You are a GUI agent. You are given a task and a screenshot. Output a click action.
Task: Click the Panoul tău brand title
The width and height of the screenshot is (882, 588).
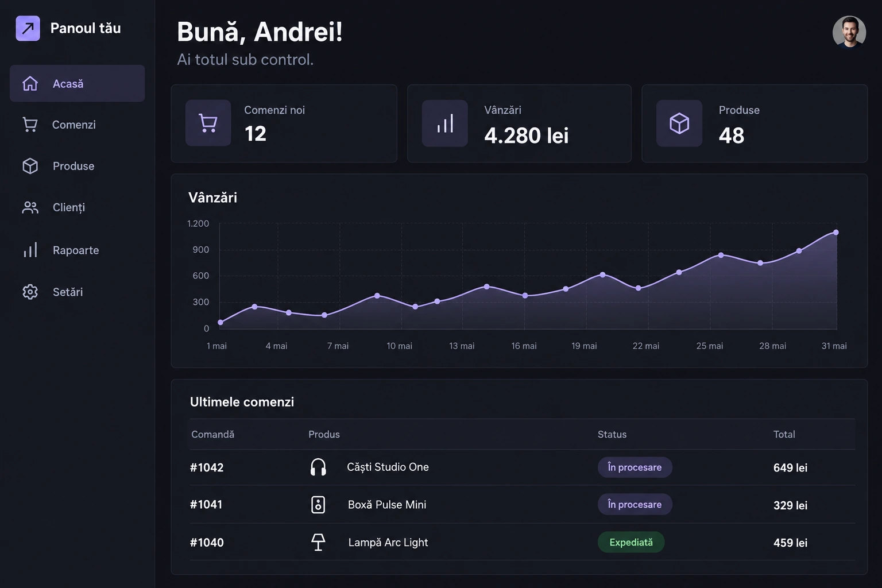86,28
